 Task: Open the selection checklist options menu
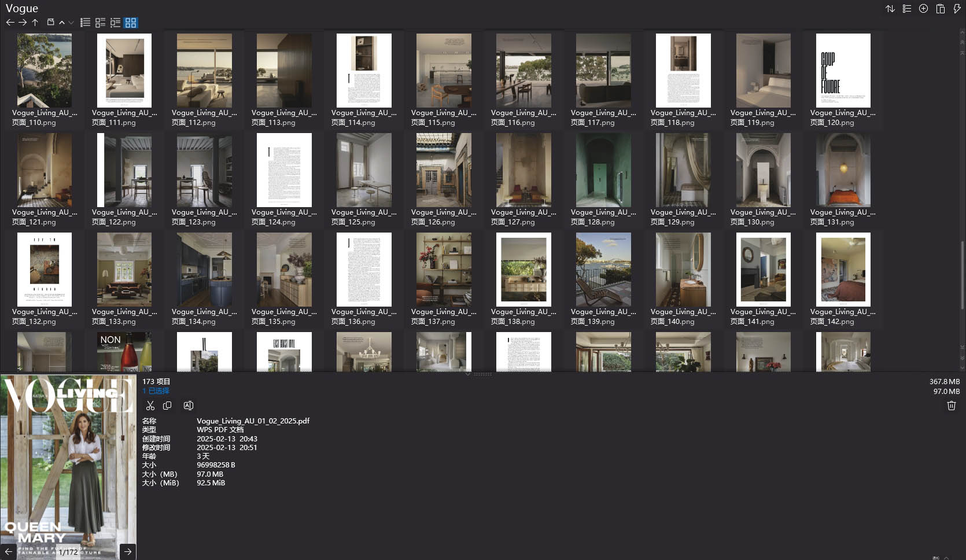click(x=906, y=9)
